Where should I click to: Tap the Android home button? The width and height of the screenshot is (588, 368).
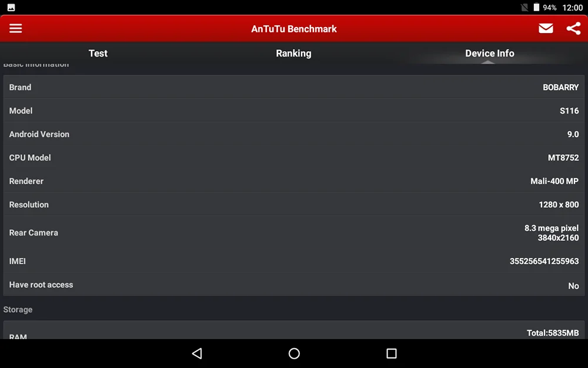[x=294, y=353]
